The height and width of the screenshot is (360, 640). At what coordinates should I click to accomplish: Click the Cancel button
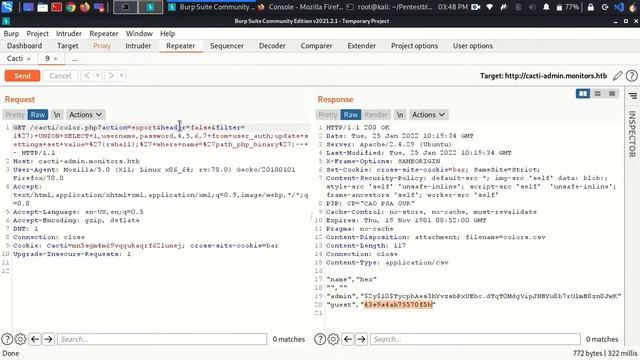[60, 76]
